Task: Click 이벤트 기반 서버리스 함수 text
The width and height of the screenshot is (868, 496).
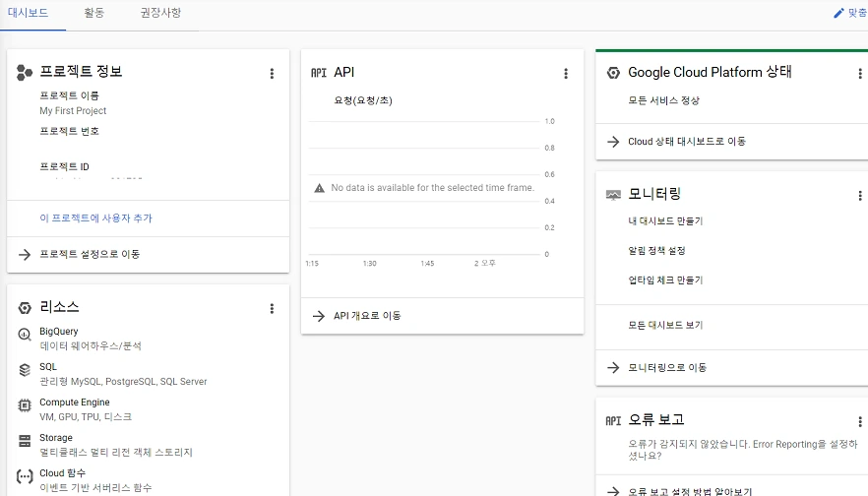Action: (x=95, y=488)
